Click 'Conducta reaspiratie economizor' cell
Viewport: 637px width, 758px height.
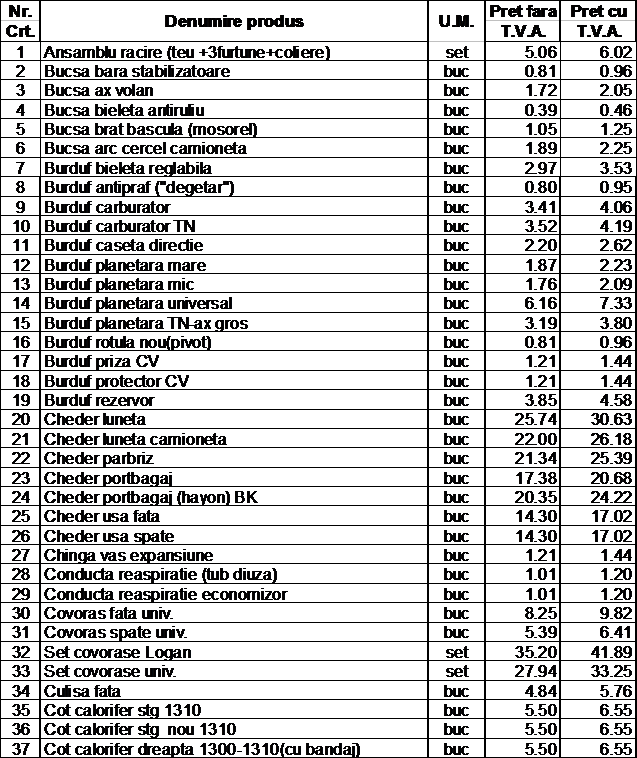pos(234,594)
